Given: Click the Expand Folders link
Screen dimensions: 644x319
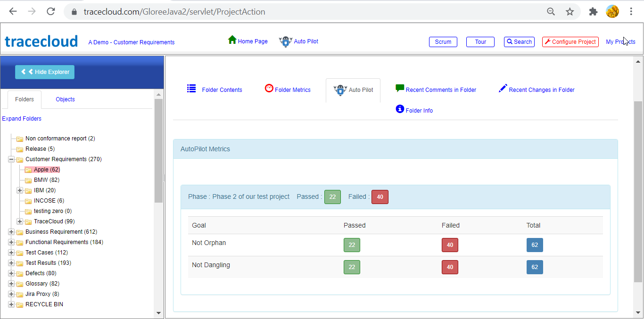Looking at the screenshot, I should tap(22, 119).
